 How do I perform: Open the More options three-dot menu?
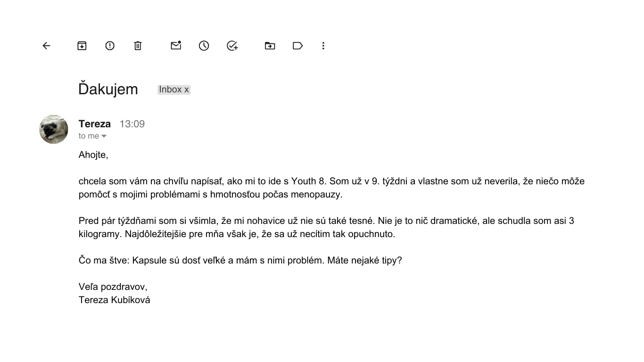323,46
